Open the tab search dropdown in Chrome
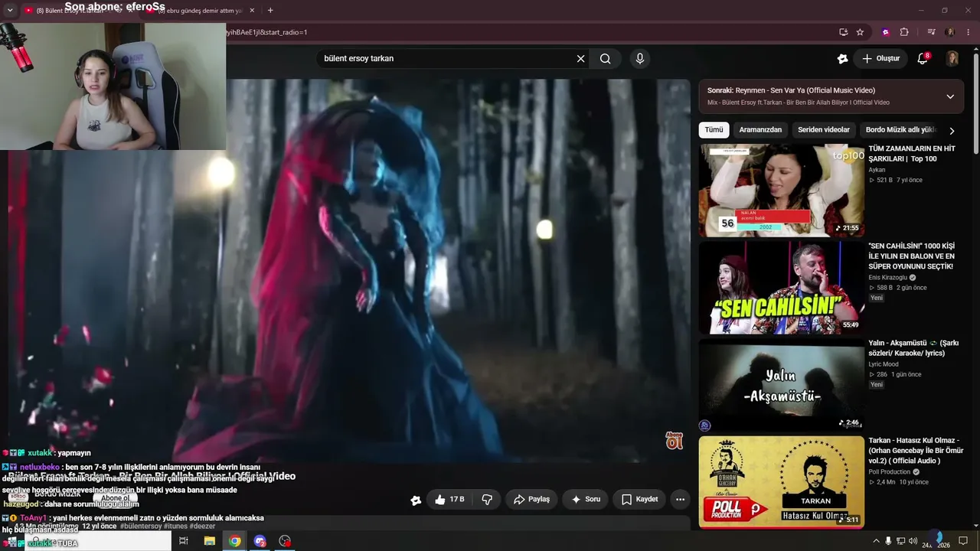Viewport: 980px width, 551px height. 10,11
